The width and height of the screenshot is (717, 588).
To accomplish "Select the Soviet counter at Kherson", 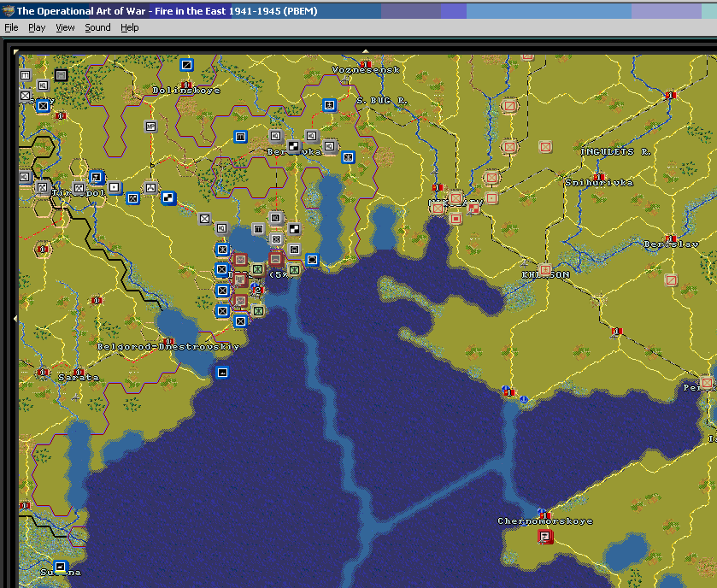I will click(x=544, y=270).
